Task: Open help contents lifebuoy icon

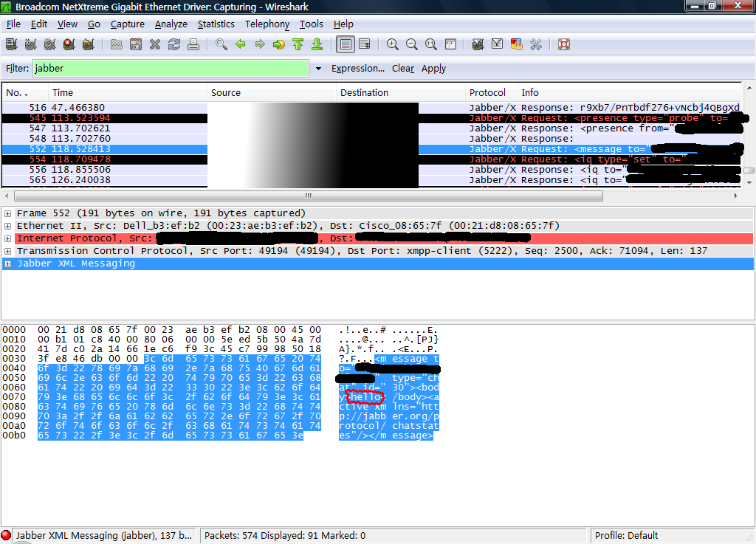Action: pyautogui.click(x=564, y=45)
